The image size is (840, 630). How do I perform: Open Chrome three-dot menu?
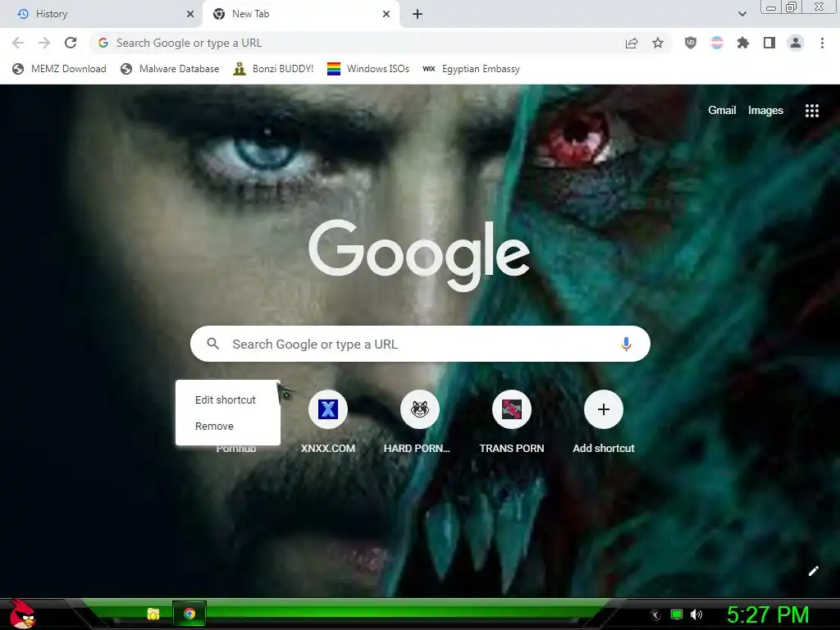coord(822,43)
